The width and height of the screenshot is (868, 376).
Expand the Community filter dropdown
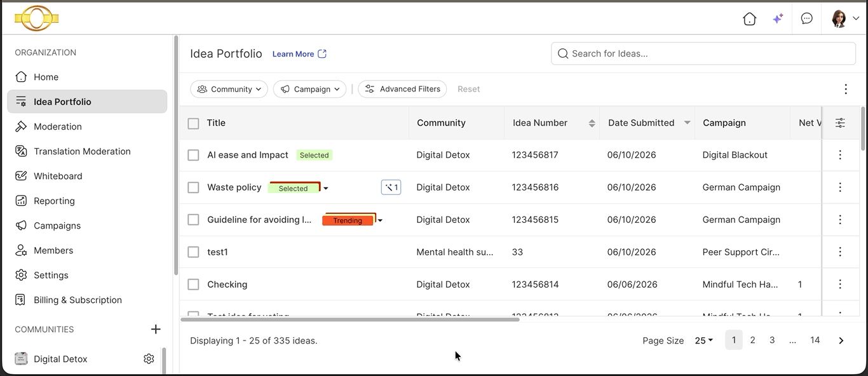pyautogui.click(x=229, y=89)
